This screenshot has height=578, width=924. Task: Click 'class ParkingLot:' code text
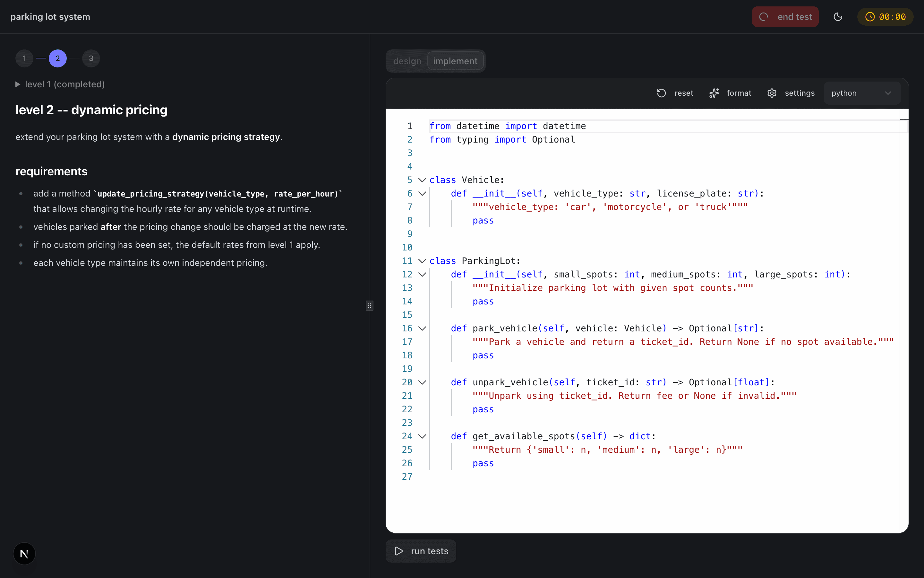pyautogui.click(x=475, y=261)
